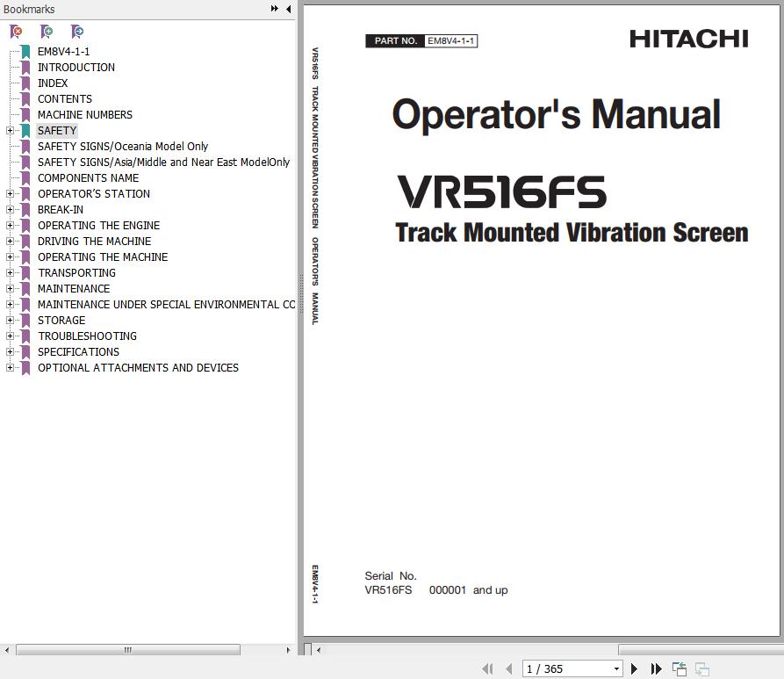The width and height of the screenshot is (784, 679).
Task: Click the bookmark icon beside STORAGE
Action: coord(25,321)
